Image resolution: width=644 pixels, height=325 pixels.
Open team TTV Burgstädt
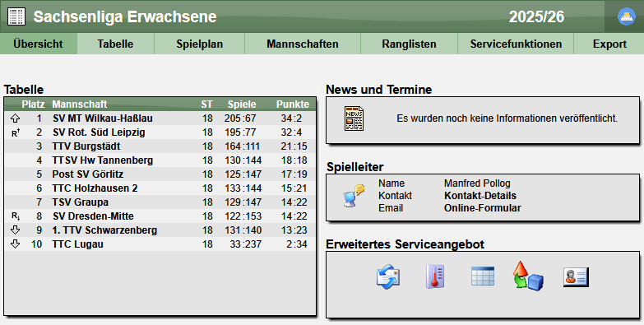pyautogui.click(x=86, y=146)
